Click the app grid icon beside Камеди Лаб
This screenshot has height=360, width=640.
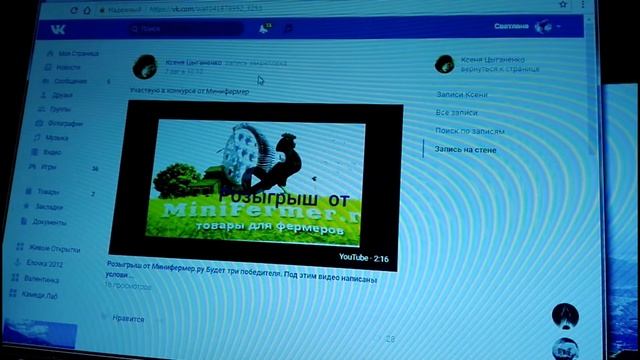tap(13, 293)
